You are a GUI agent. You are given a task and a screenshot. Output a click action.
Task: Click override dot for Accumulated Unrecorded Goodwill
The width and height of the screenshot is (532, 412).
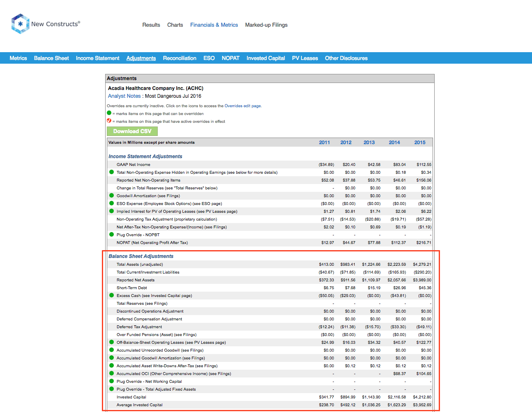pyautogui.click(x=111, y=350)
